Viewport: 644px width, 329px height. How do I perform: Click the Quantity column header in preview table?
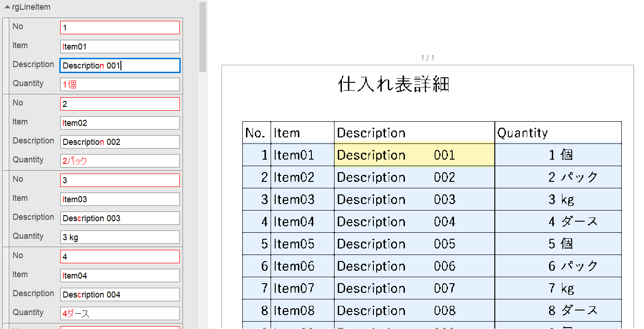[x=558, y=133]
